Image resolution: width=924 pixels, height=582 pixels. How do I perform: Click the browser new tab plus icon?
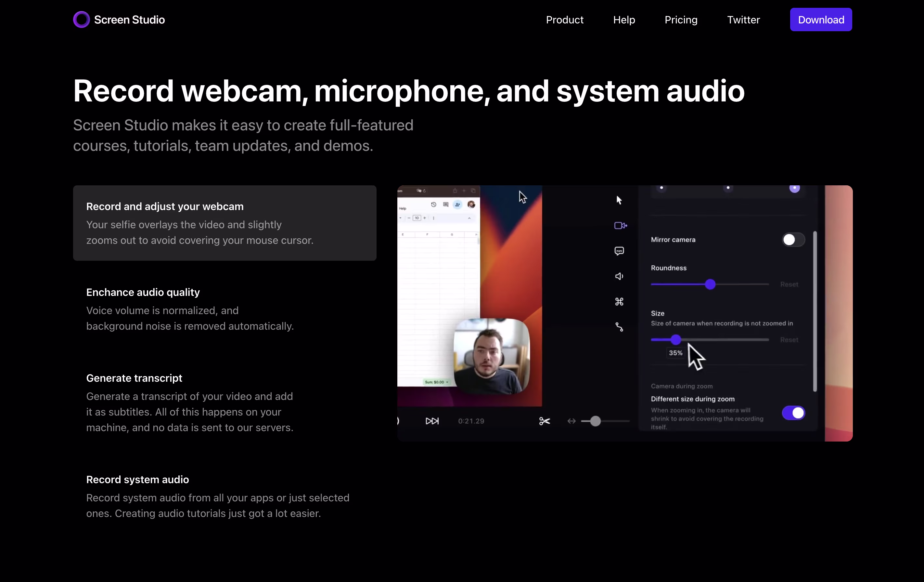(464, 191)
